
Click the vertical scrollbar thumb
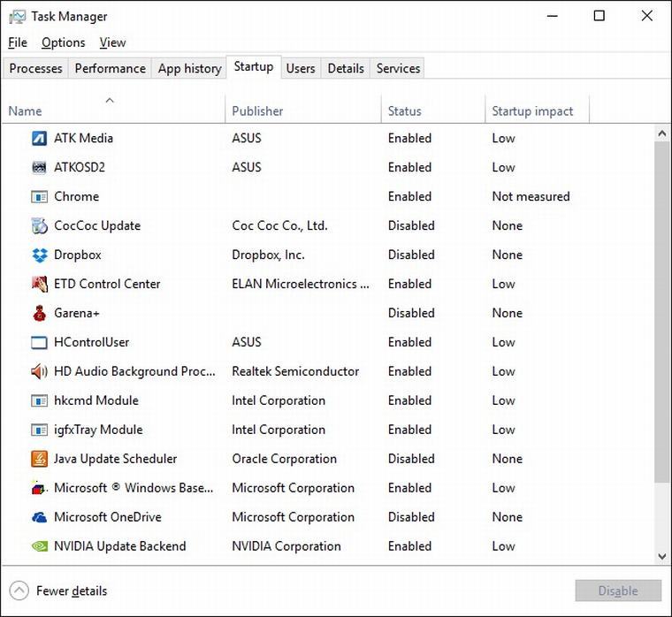(662, 309)
